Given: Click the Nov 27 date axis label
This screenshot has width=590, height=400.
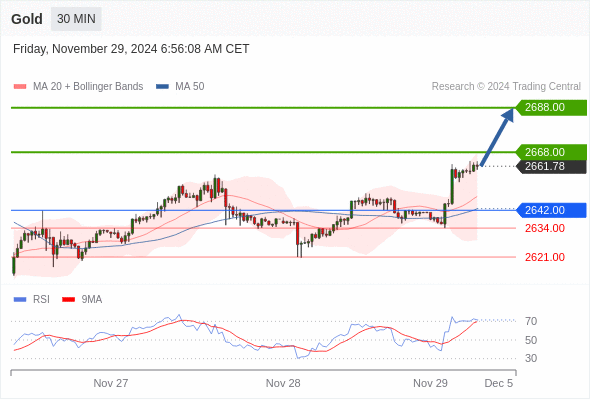Looking at the screenshot, I should (111, 383).
